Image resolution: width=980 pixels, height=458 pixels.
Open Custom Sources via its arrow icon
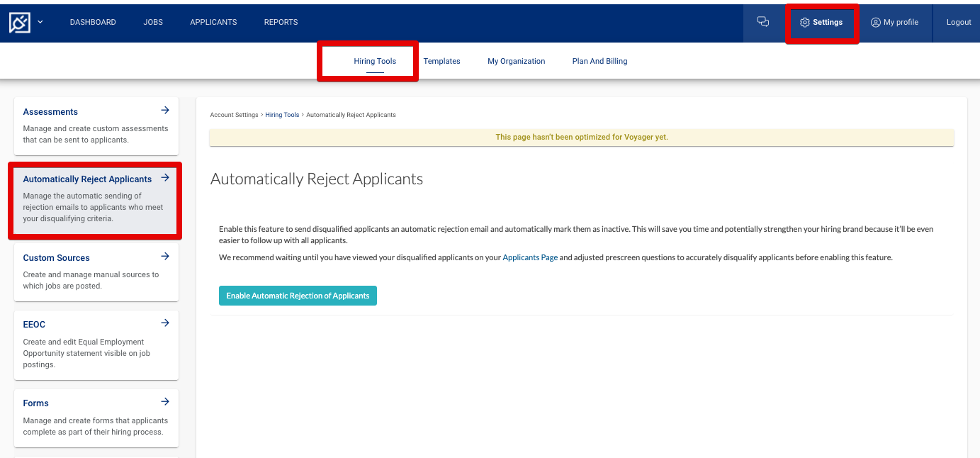tap(164, 256)
